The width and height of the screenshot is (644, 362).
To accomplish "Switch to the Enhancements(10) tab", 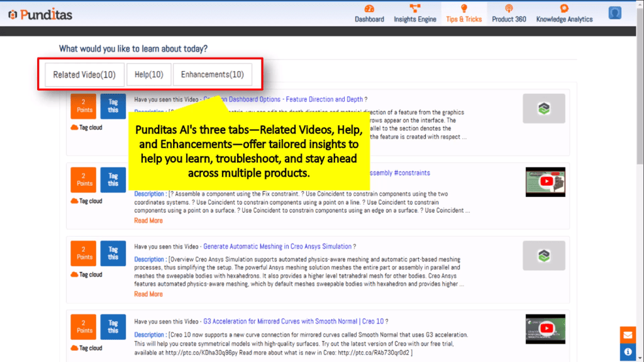I will pos(212,74).
